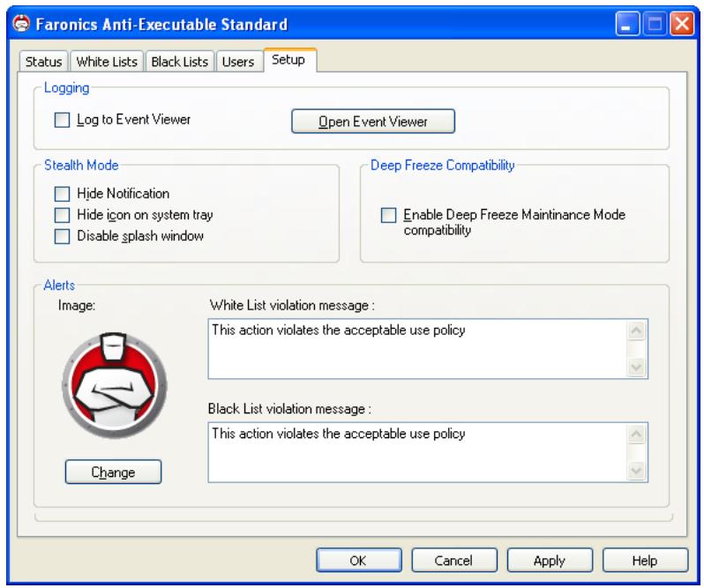Image resolution: width=704 pixels, height=588 pixels.
Task: Click White List message scrollbar down arrow
Action: 636,368
